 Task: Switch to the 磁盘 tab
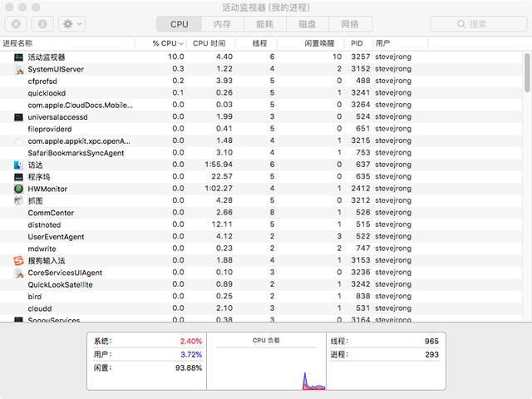[307, 24]
